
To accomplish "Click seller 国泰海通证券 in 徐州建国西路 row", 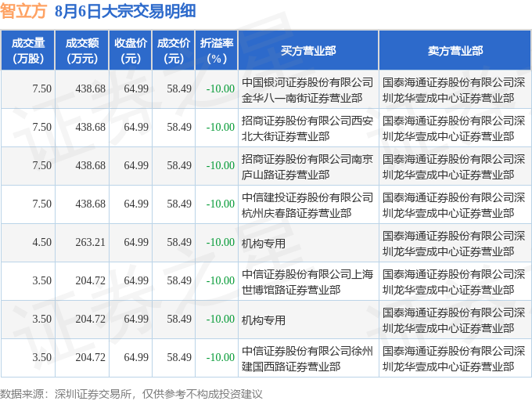I will 454,359.
